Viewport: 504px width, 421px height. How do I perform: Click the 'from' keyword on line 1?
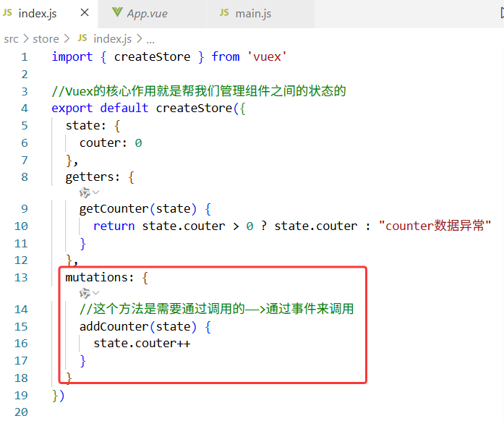pyautogui.click(x=226, y=57)
